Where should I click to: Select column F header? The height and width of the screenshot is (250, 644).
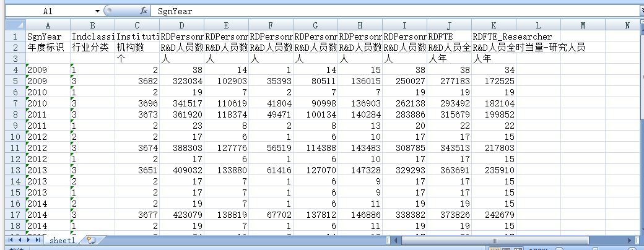(x=271, y=25)
